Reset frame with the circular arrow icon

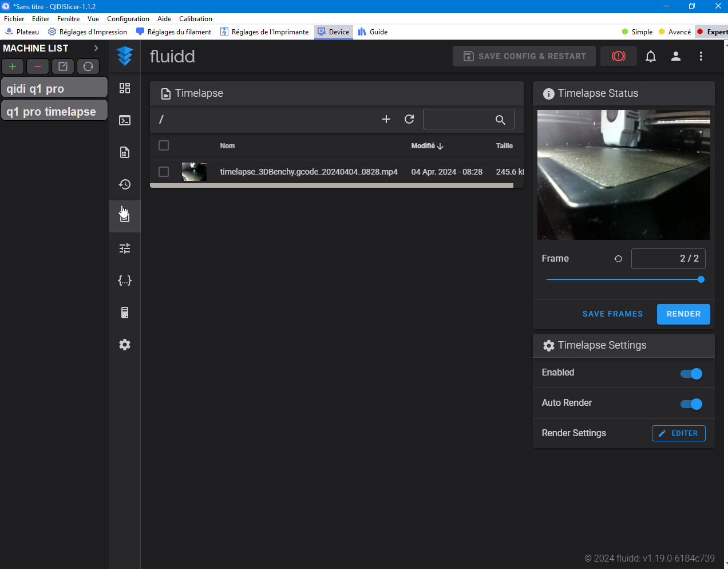pyautogui.click(x=618, y=259)
